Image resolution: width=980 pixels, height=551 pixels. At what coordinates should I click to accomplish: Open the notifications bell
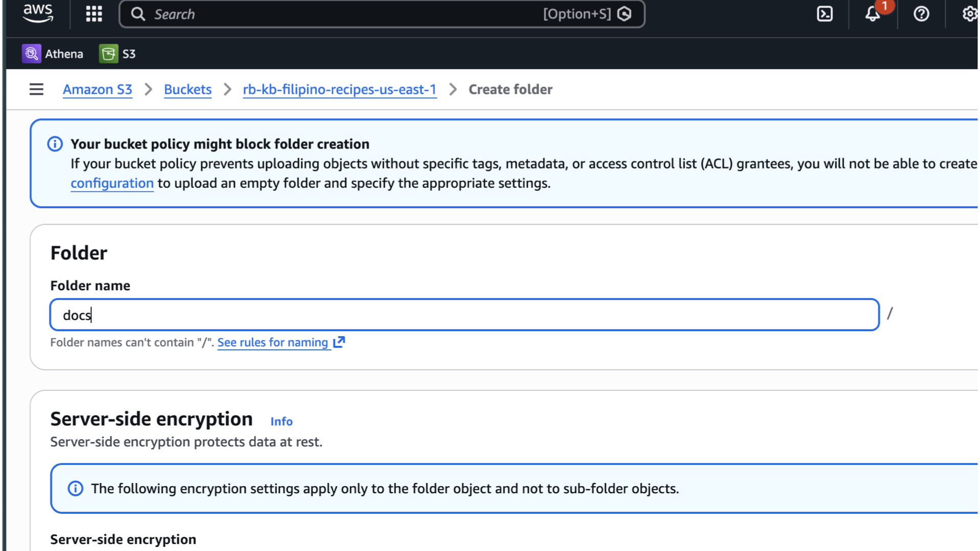872,15
